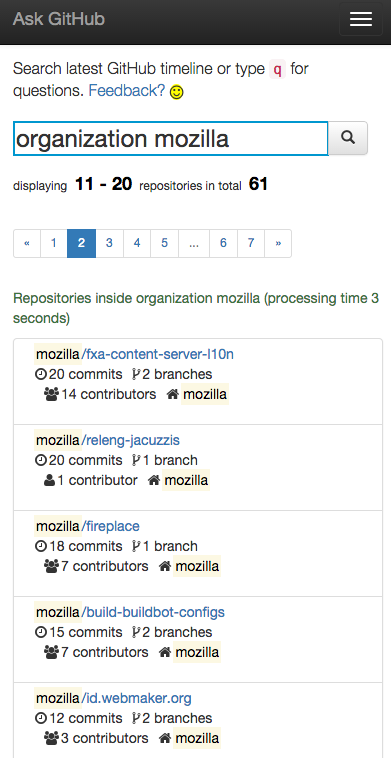Image resolution: width=391 pixels, height=758 pixels.
Task: Click the magnifier search button
Action: [348, 138]
